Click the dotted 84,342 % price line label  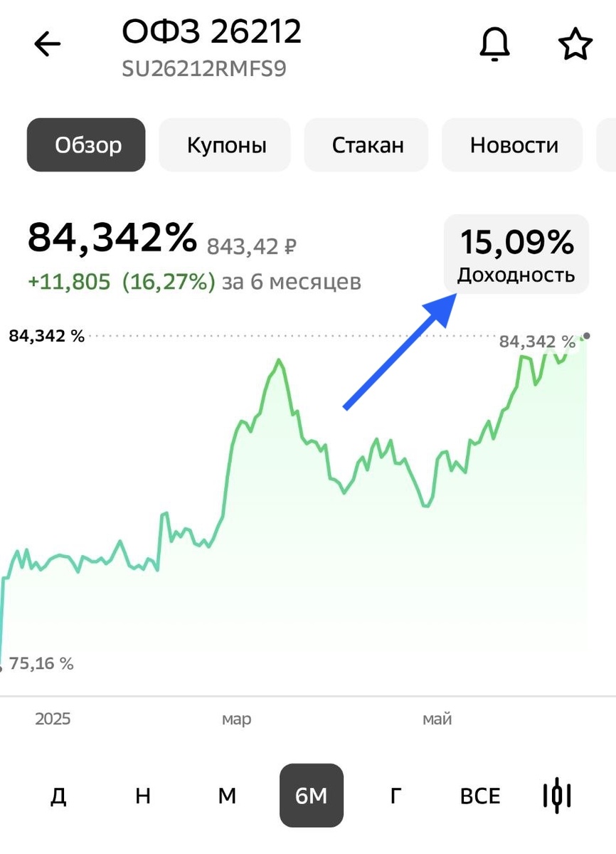pyautogui.click(x=47, y=334)
